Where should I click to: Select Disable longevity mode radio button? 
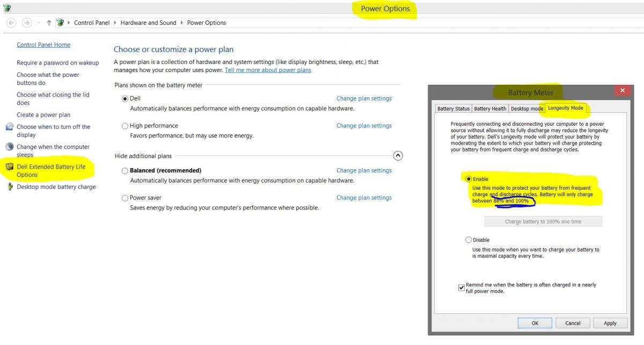[x=469, y=240]
